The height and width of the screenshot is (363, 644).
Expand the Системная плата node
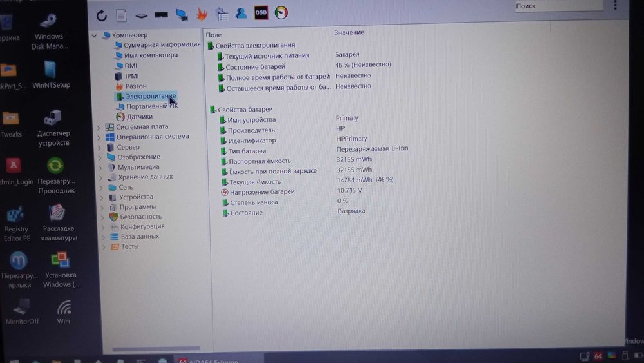pos(99,128)
